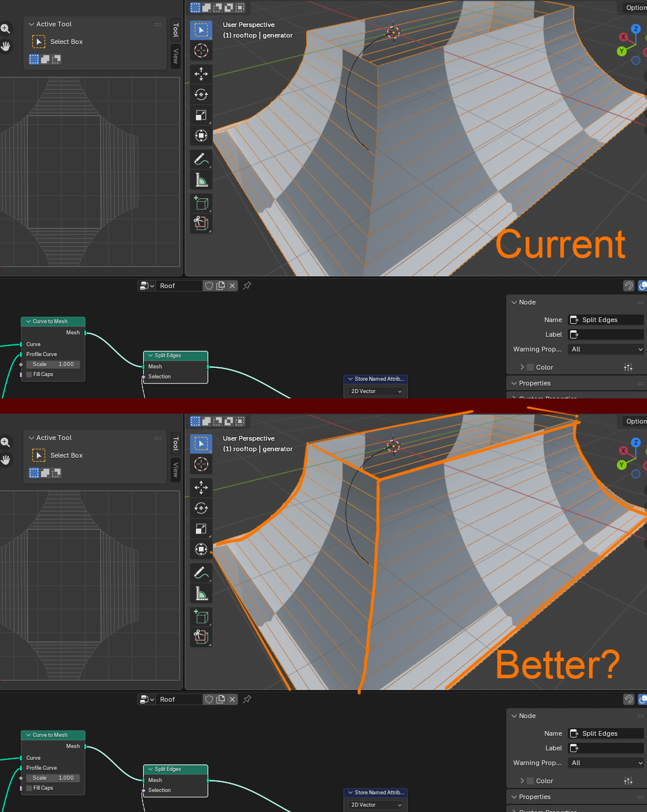Select the Scale tool in the Current viewport
Screen dimensions: 647x812
201,115
